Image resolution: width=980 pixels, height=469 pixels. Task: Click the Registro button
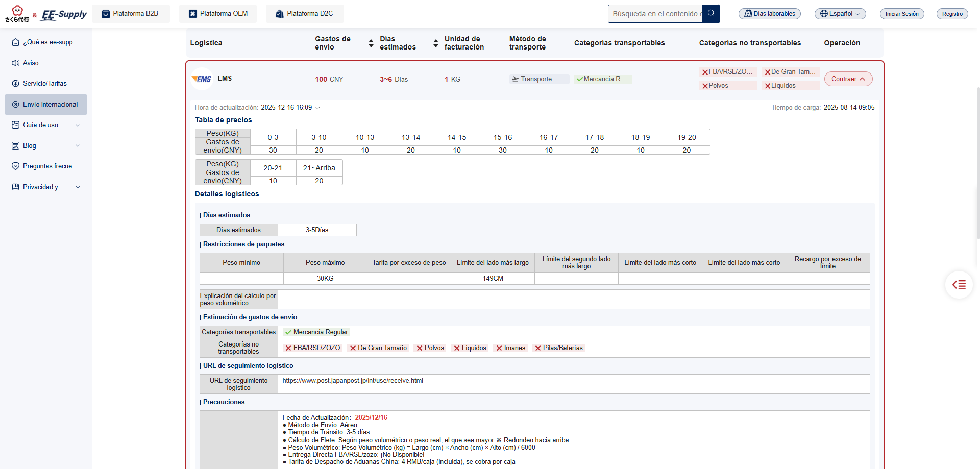(x=952, y=14)
